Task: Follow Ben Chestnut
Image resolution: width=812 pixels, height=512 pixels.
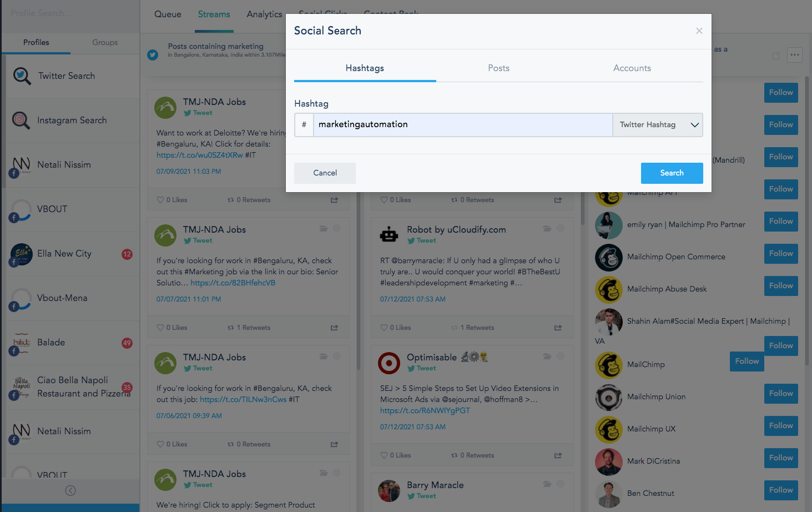Action: (x=781, y=490)
